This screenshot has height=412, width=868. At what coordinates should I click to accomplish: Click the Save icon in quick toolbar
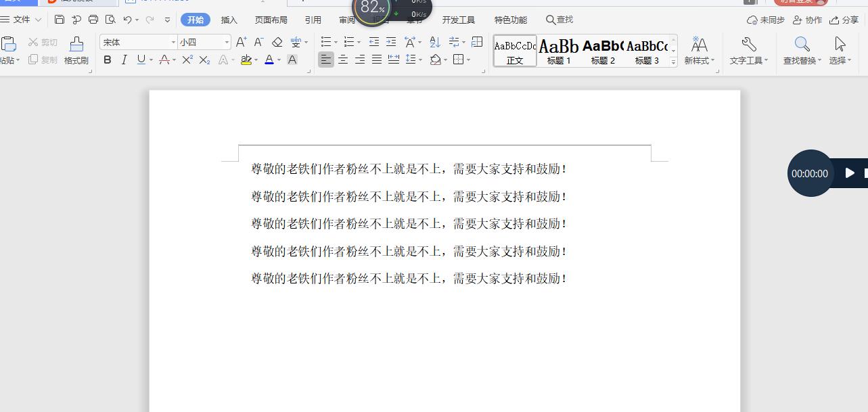(x=60, y=20)
